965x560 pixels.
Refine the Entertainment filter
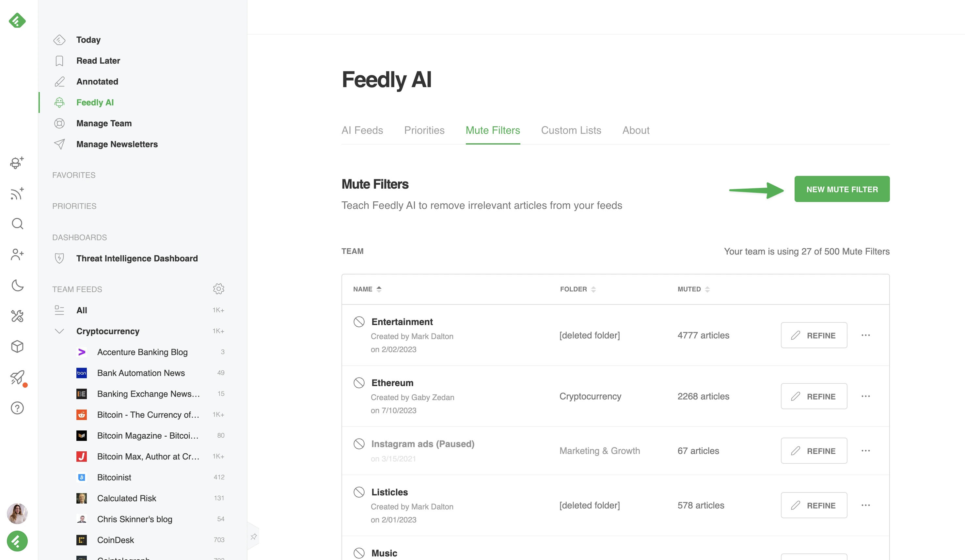pos(814,335)
